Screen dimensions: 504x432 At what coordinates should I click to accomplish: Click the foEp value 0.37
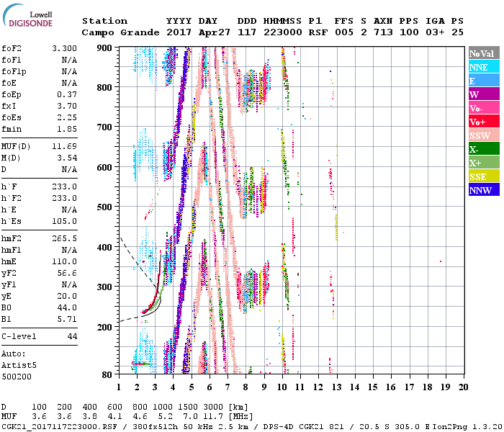67,94
